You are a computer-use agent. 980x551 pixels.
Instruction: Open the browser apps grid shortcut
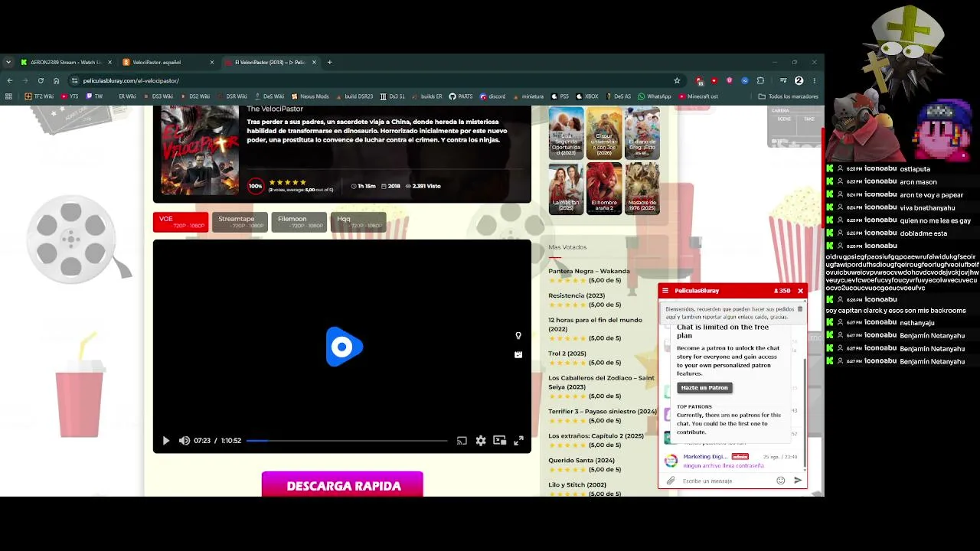[8, 96]
